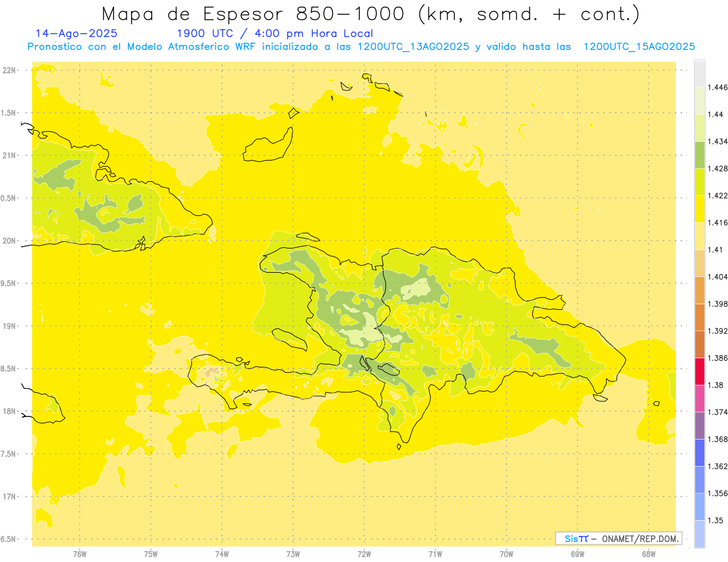
Task: Click the legend value '1.416'
Action: coord(719,222)
